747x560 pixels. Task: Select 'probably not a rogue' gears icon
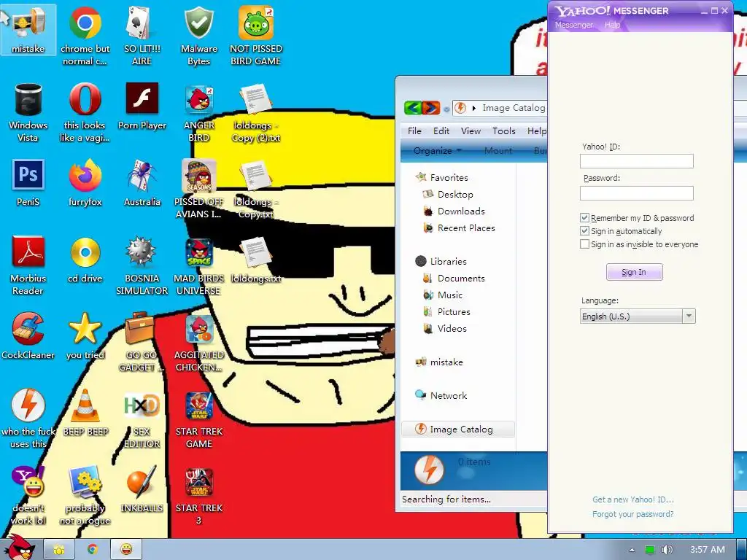(85, 495)
